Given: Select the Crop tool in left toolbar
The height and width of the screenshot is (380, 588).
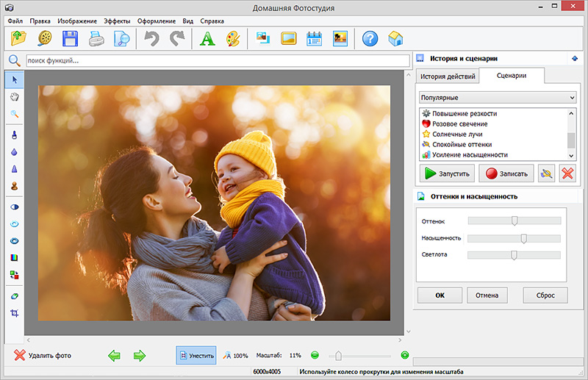Looking at the screenshot, I should [x=14, y=313].
